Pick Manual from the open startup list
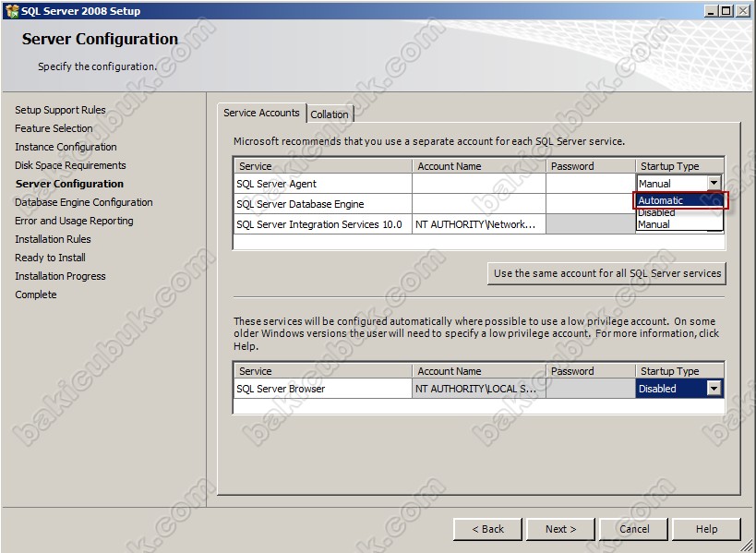The height and width of the screenshot is (553, 756). point(679,224)
